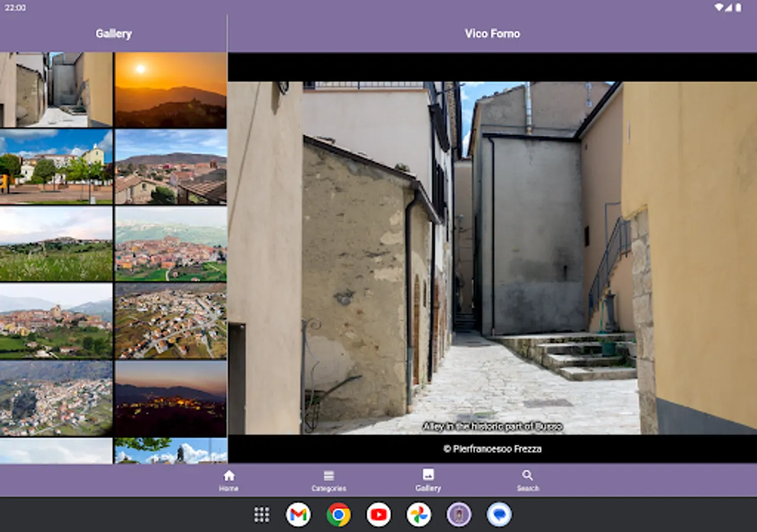This screenshot has width=757, height=532.
Task: Open YouTube from the taskbar
Action: [378, 515]
